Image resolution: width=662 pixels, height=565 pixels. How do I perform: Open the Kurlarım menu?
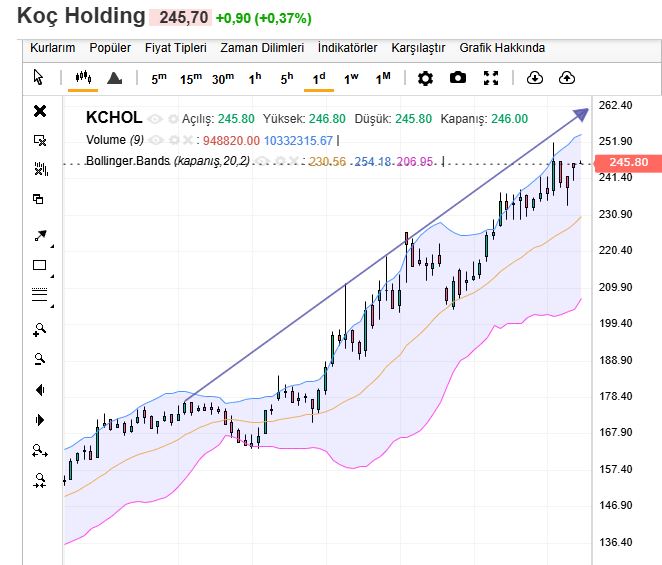click(x=53, y=48)
